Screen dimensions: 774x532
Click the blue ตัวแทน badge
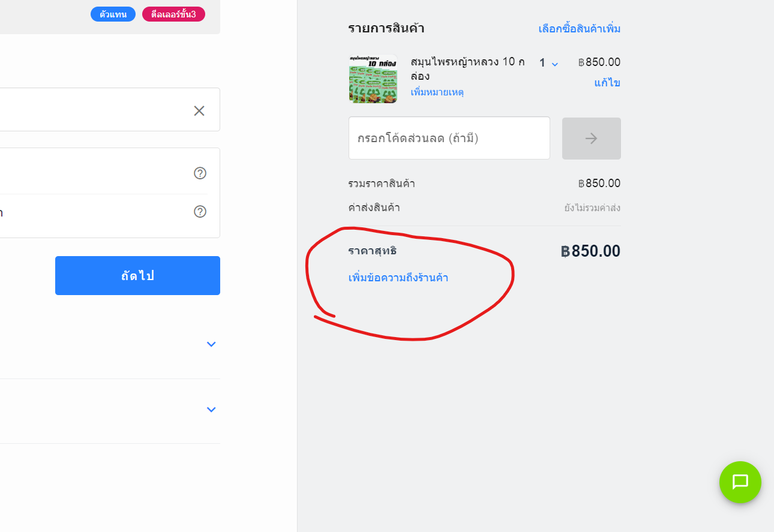pos(113,14)
